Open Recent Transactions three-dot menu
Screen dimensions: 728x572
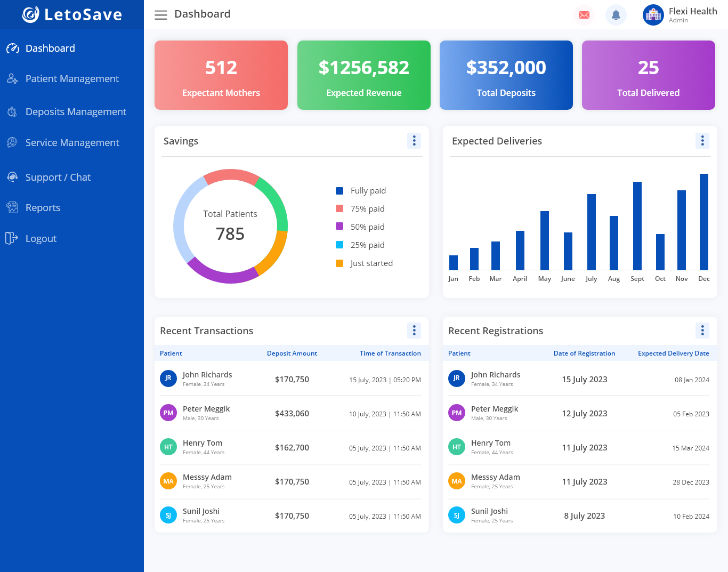[x=414, y=331]
